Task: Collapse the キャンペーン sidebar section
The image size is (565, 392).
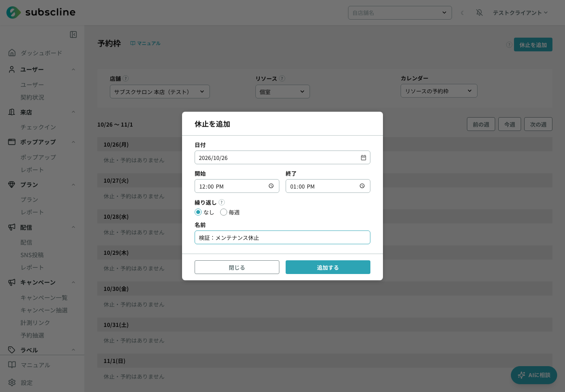Action: point(73,282)
